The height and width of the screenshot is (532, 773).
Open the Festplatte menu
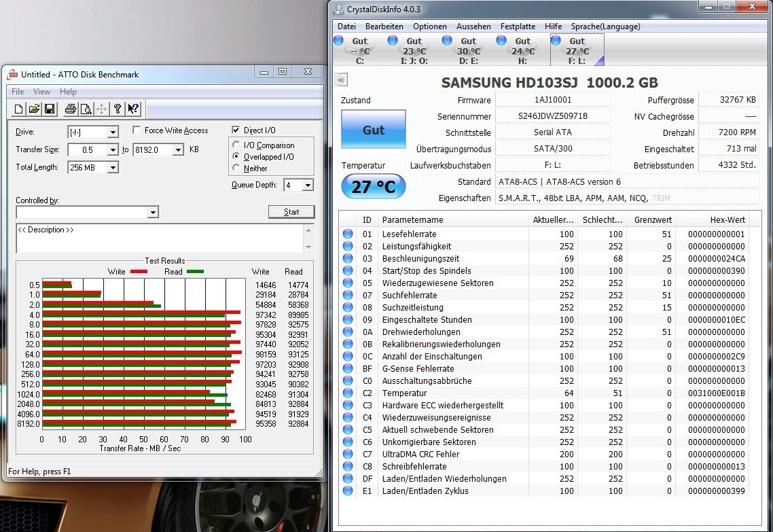coord(518,26)
